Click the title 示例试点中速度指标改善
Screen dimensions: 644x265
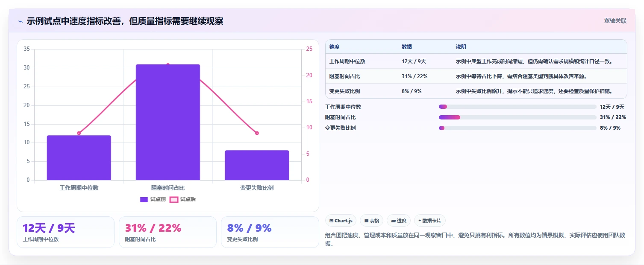coord(125,21)
